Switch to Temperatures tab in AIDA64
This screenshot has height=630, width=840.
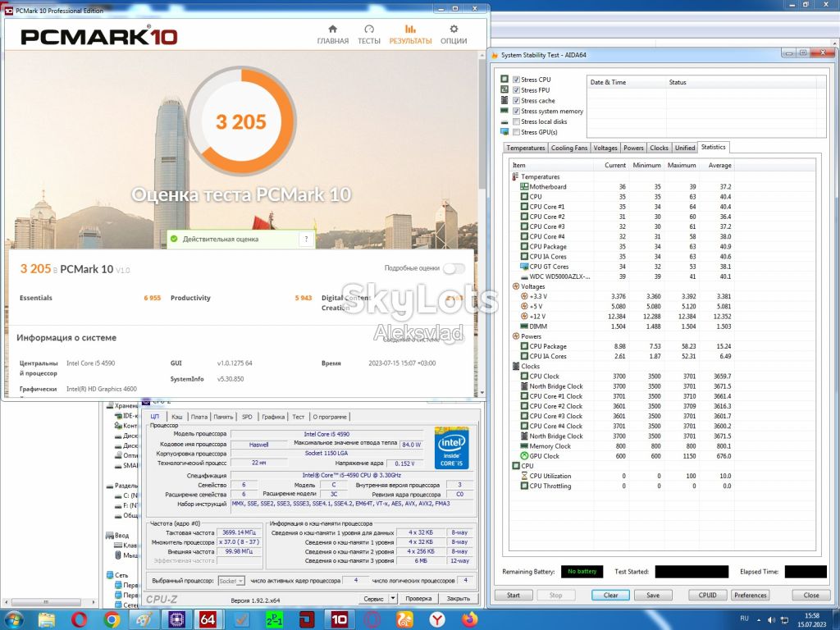coord(526,148)
